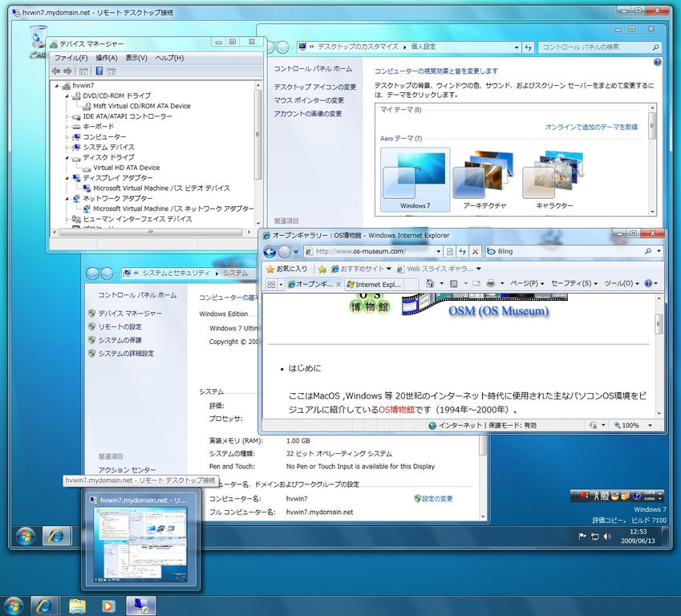Click the host Start orb
The image size is (681, 616).
coord(14,606)
